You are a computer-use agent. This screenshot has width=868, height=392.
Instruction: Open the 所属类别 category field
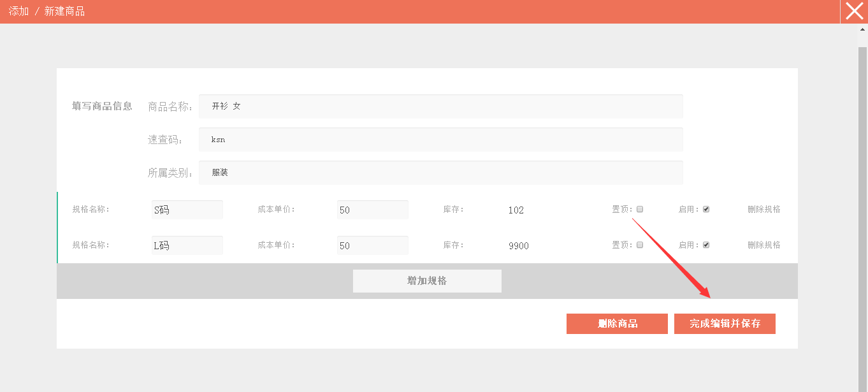point(440,173)
